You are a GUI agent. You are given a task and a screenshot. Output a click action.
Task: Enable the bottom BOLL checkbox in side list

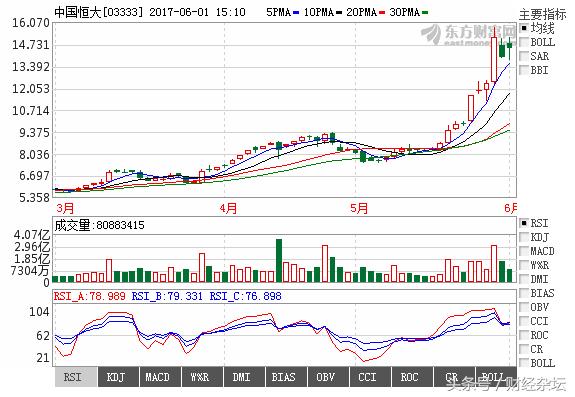524,363
